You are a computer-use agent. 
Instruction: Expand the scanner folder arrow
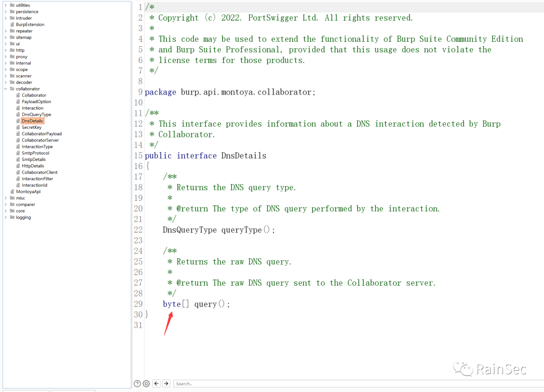pyautogui.click(x=6, y=76)
